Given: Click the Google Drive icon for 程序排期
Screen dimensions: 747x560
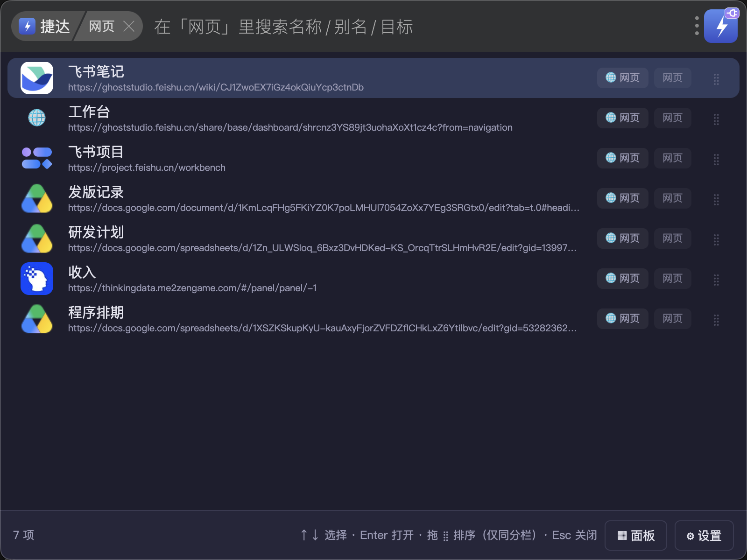Looking at the screenshot, I should point(37,319).
